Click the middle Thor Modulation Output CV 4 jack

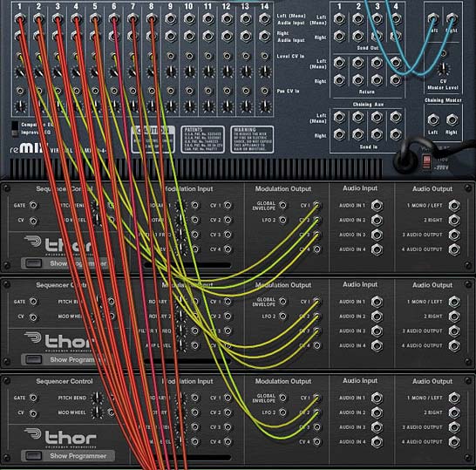pyautogui.click(x=317, y=345)
